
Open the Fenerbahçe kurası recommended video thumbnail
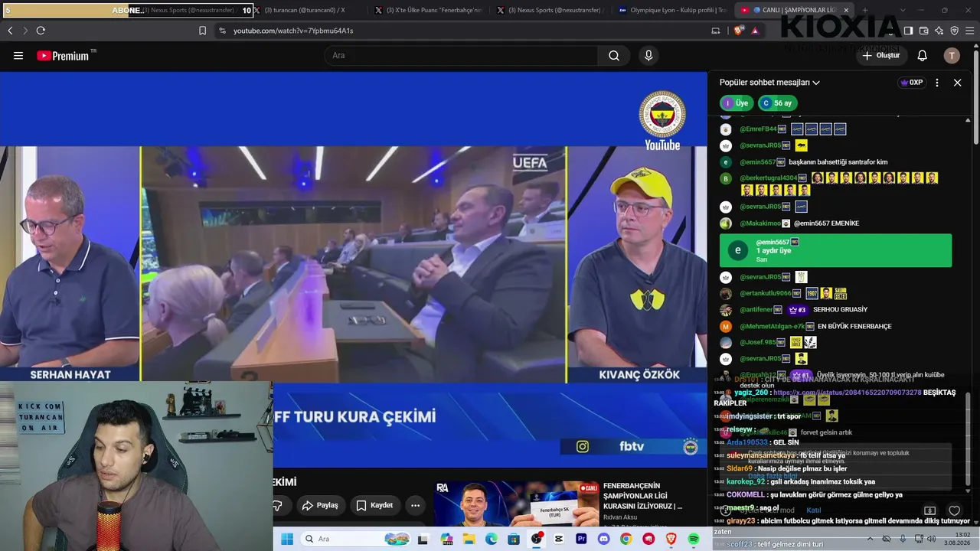[x=517, y=504]
